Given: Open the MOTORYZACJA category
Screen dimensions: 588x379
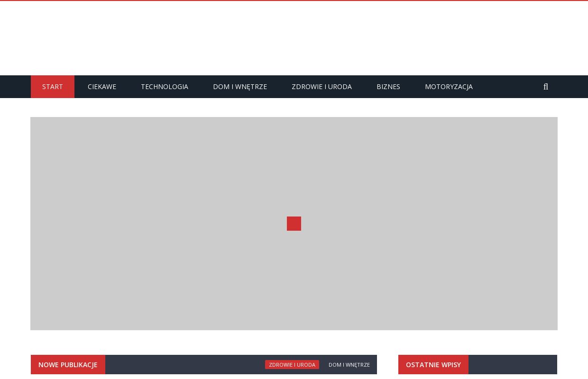Looking at the screenshot, I should (x=449, y=87).
